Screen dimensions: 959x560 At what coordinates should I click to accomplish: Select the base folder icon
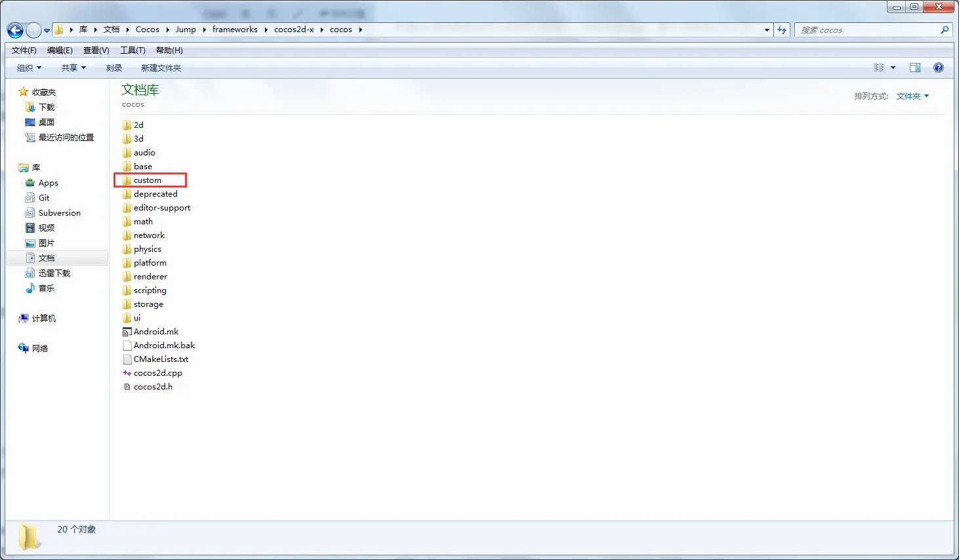pyautogui.click(x=127, y=166)
